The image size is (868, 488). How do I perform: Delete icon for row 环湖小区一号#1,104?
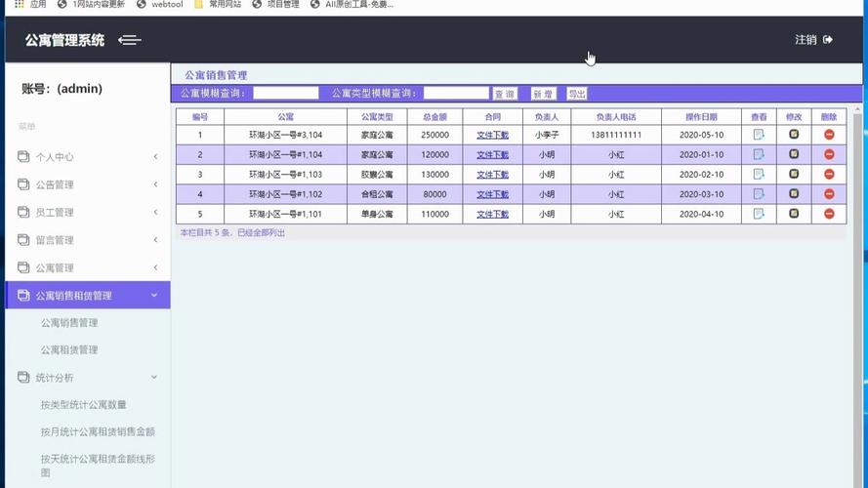[x=829, y=154]
